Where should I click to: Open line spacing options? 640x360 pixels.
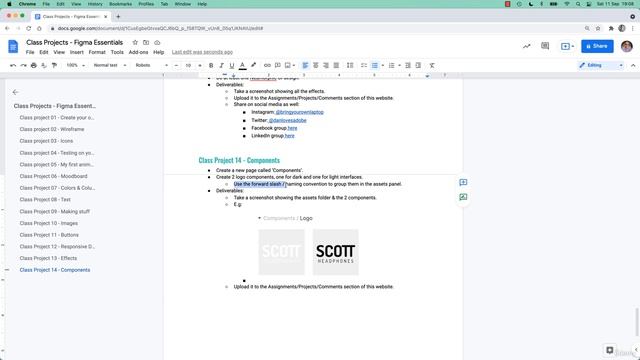coord(350,65)
